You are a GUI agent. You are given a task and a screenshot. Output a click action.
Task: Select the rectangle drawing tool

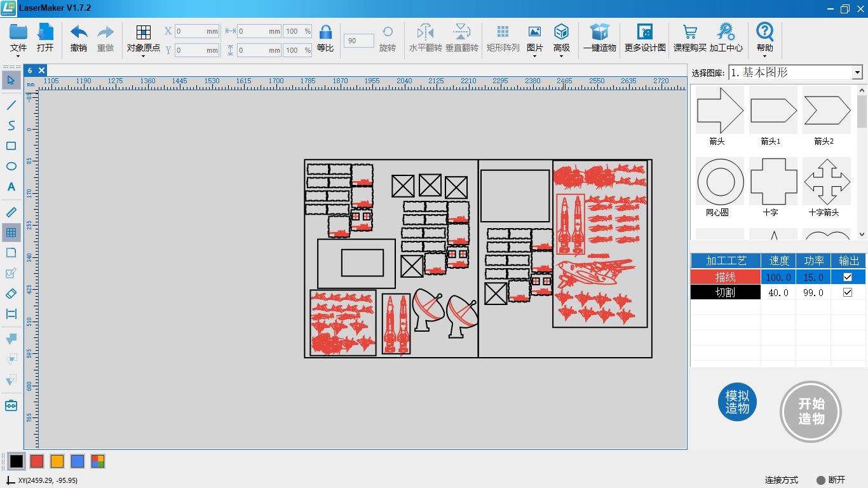tap(11, 146)
